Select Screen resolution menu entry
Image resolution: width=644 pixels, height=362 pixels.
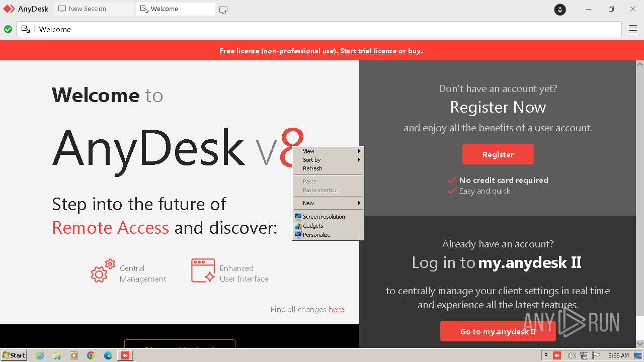(328, 217)
